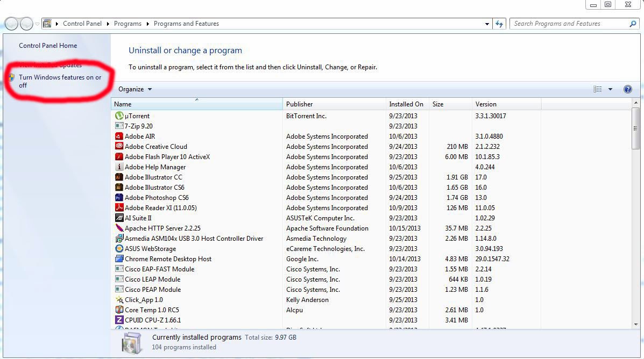644x359 pixels.
Task: Click the 10/15/2013 installed date cell
Action: tap(405, 228)
